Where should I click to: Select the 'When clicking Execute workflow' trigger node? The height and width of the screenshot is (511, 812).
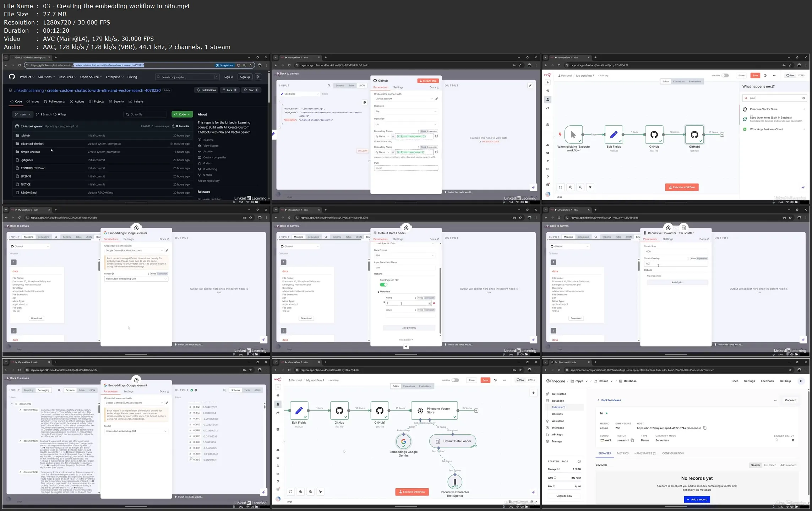pyautogui.click(x=573, y=135)
